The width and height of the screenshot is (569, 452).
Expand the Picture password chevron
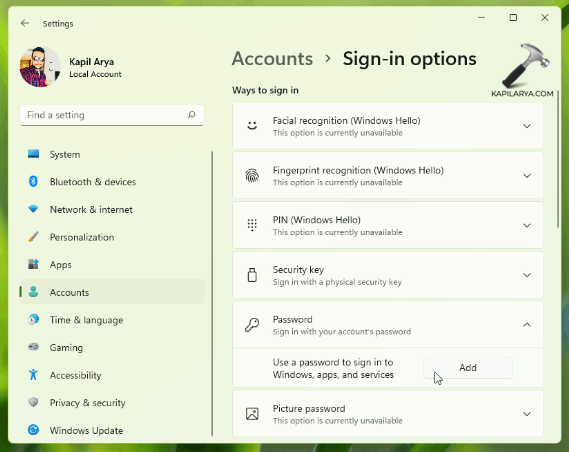(527, 414)
